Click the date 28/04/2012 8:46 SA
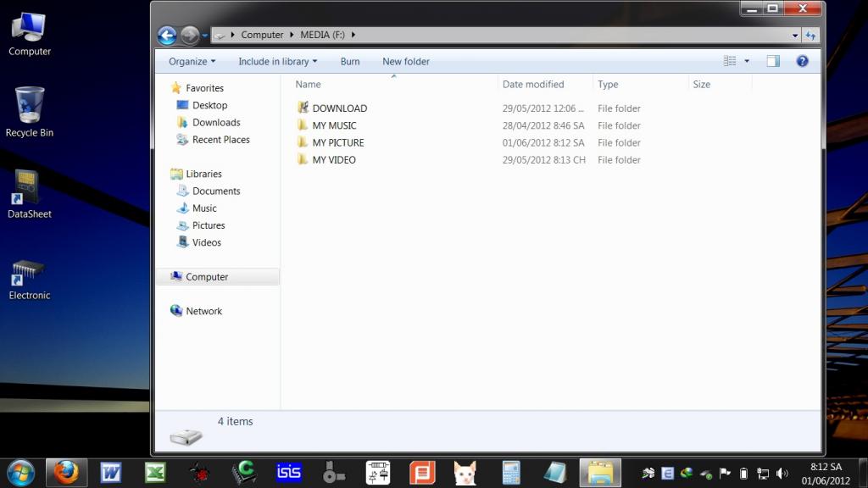This screenshot has height=488, width=868. point(543,125)
